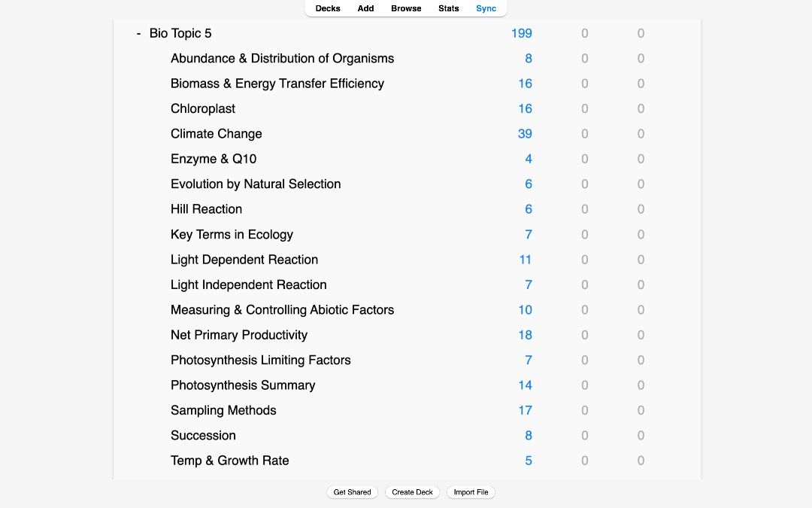Select the Sync tab
Image resolution: width=812 pixels, height=508 pixels.
pos(486,8)
